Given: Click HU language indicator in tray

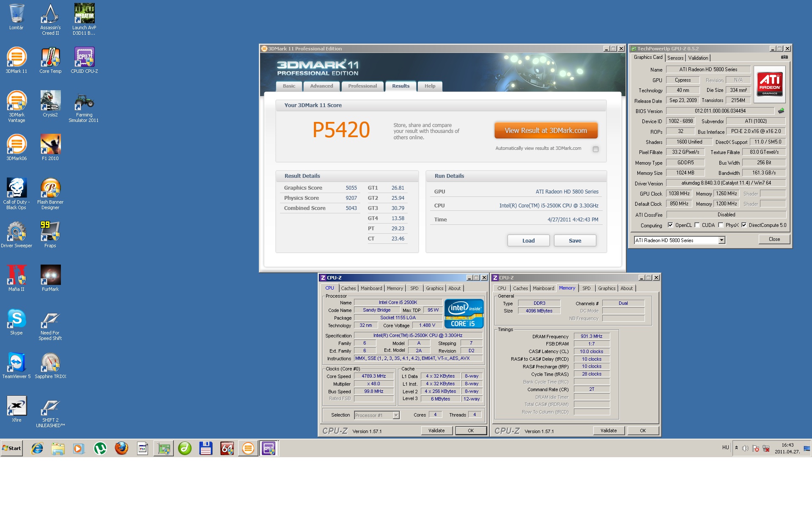Looking at the screenshot, I should [x=726, y=447].
